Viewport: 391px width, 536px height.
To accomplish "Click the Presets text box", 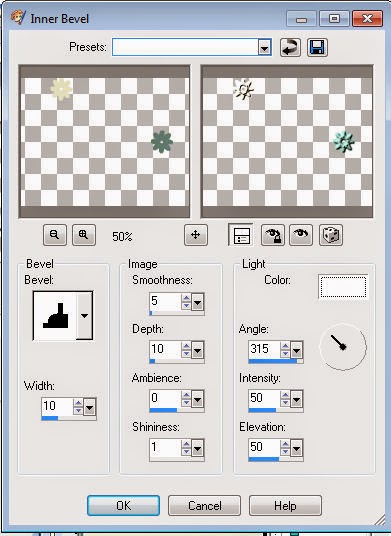I will tap(185, 47).
